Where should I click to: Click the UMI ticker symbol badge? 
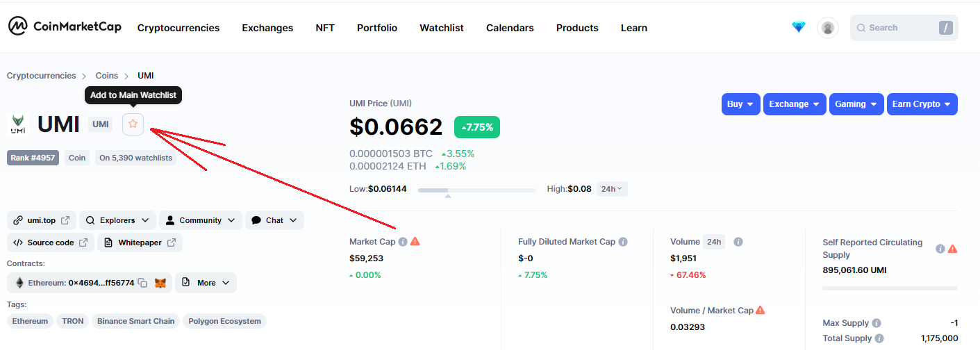pos(101,124)
